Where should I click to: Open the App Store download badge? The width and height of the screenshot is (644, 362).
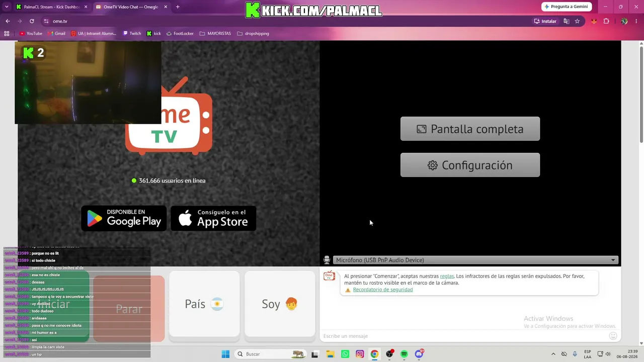pyautogui.click(x=213, y=218)
